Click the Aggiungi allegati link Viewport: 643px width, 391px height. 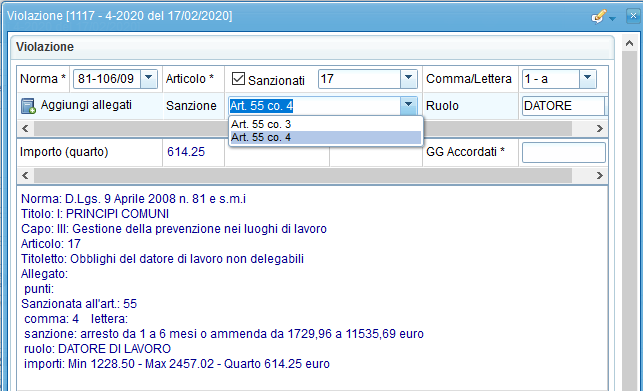click(86, 105)
